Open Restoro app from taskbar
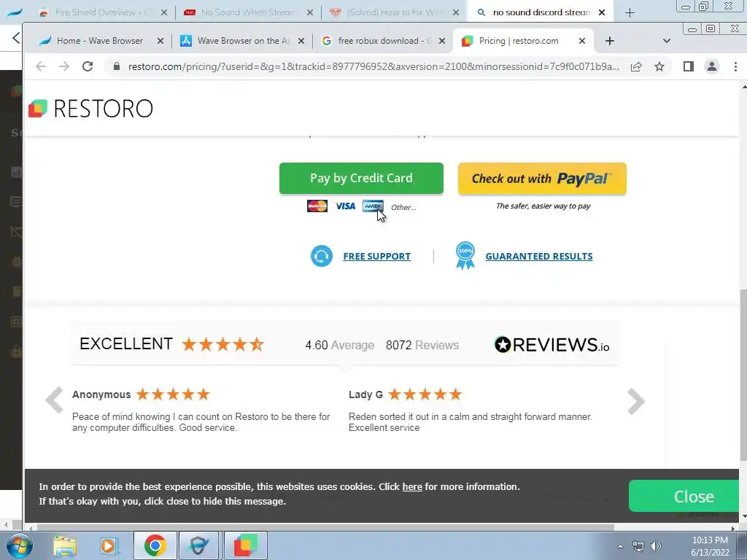The height and width of the screenshot is (560, 747). click(x=246, y=545)
